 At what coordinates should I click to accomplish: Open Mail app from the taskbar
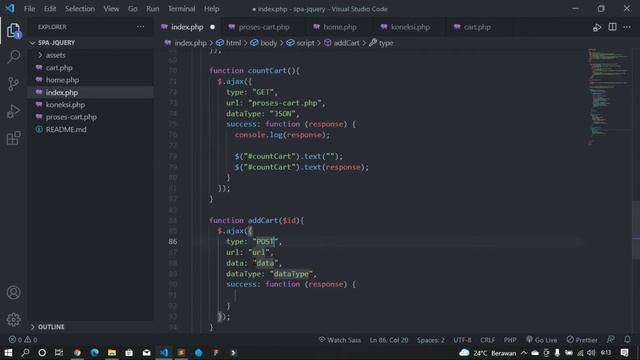click(x=147, y=353)
